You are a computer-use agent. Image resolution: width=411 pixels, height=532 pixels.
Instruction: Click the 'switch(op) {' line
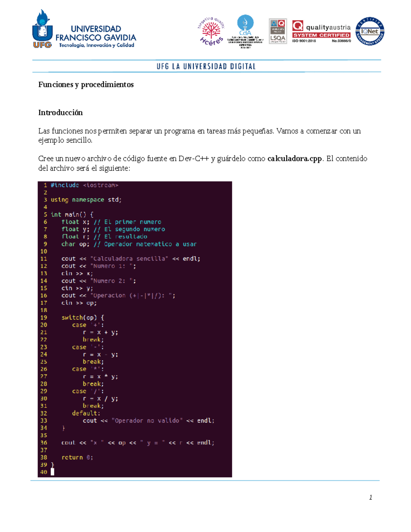pos(83,318)
